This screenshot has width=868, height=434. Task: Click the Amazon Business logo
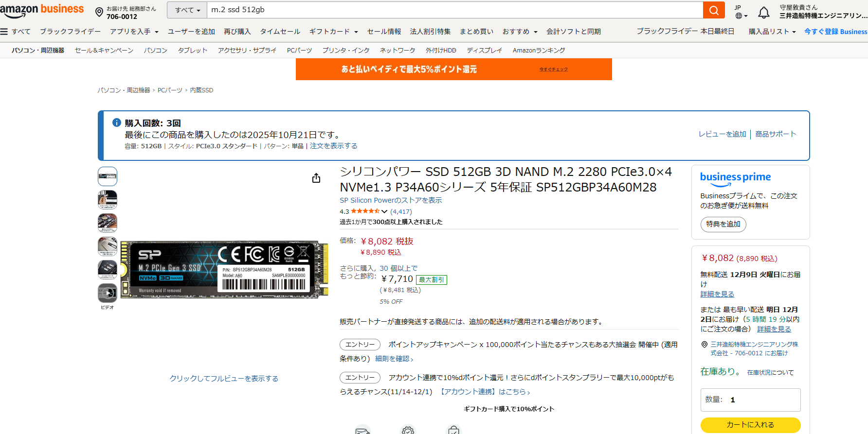click(42, 10)
